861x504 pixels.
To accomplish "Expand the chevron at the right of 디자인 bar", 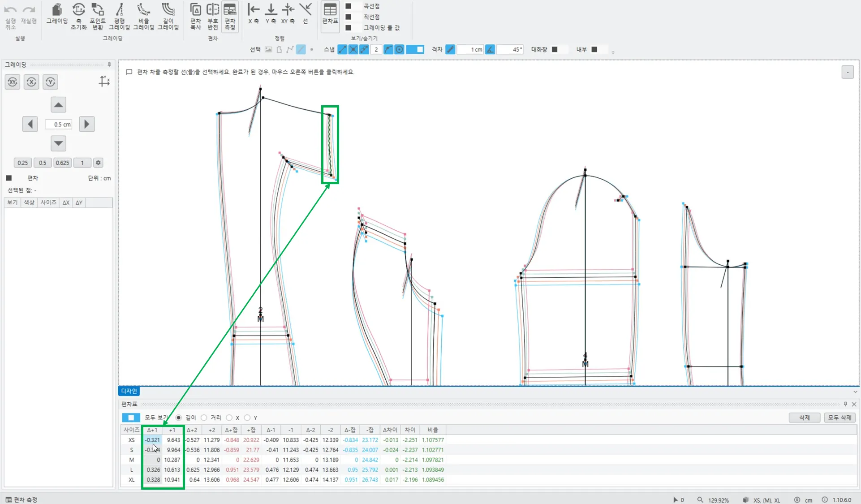I will pyautogui.click(x=855, y=392).
